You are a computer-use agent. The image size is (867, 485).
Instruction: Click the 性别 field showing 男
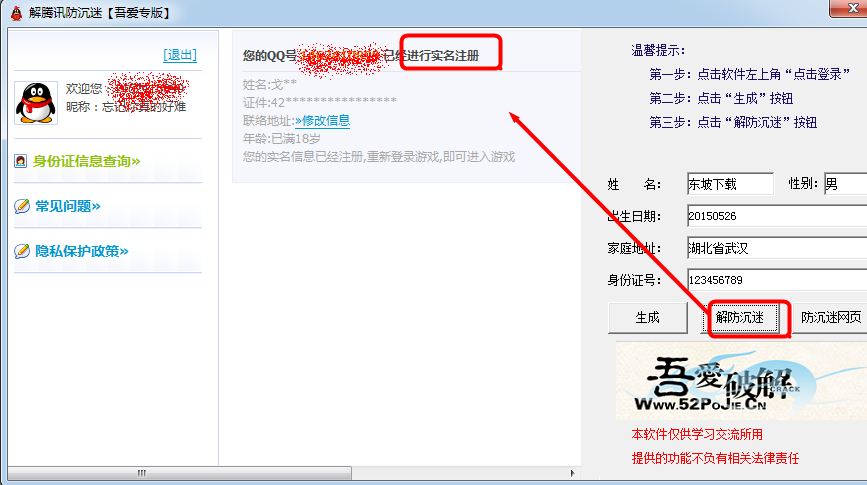pyautogui.click(x=845, y=184)
